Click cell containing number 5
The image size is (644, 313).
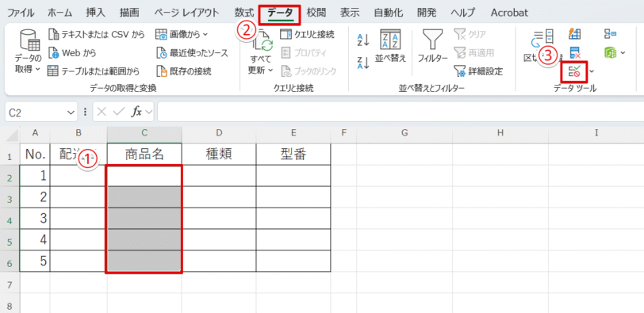(x=35, y=261)
